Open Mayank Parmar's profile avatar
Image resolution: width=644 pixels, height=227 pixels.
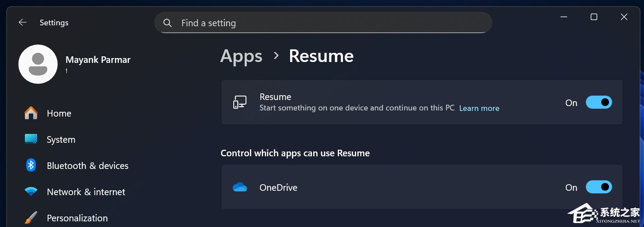point(38,64)
